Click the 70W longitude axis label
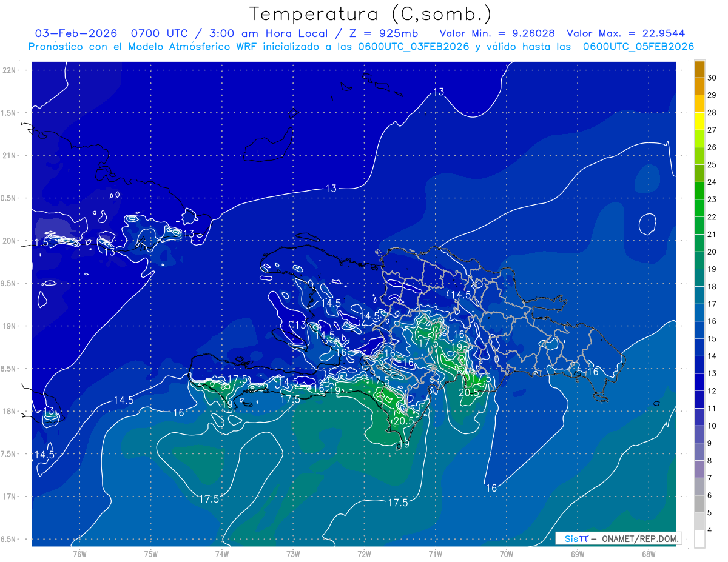728x562 pixels. tap(507, 554)
